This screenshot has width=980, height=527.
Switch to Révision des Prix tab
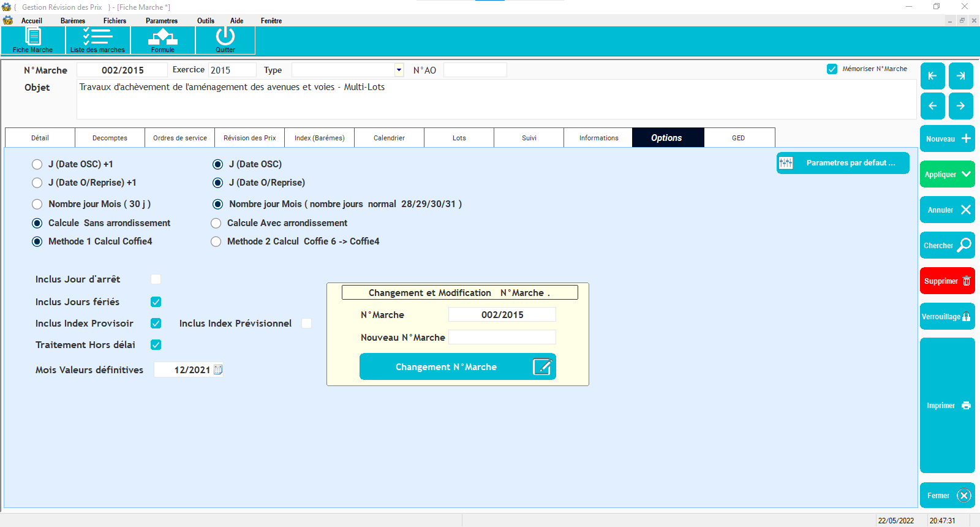click(249, 138)
